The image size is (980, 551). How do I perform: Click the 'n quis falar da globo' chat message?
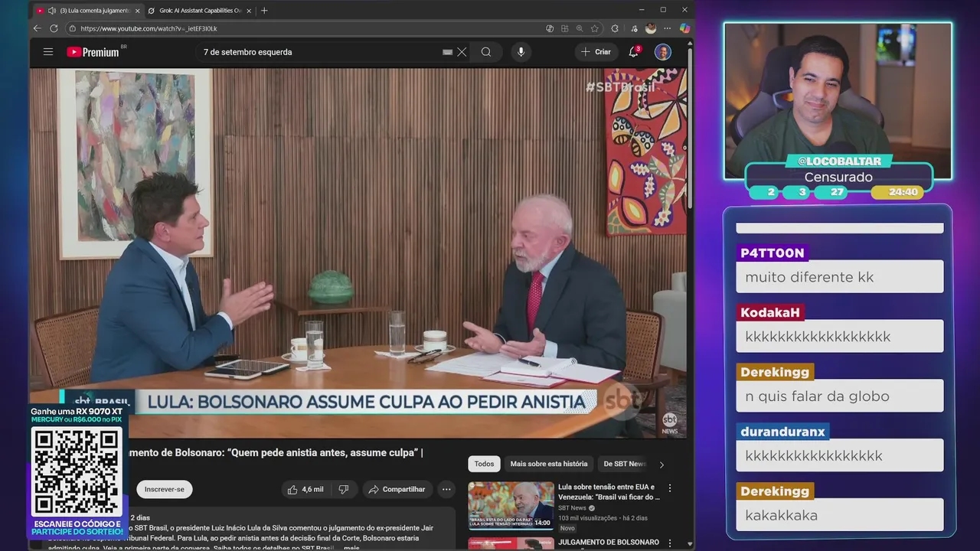[840, 396]
